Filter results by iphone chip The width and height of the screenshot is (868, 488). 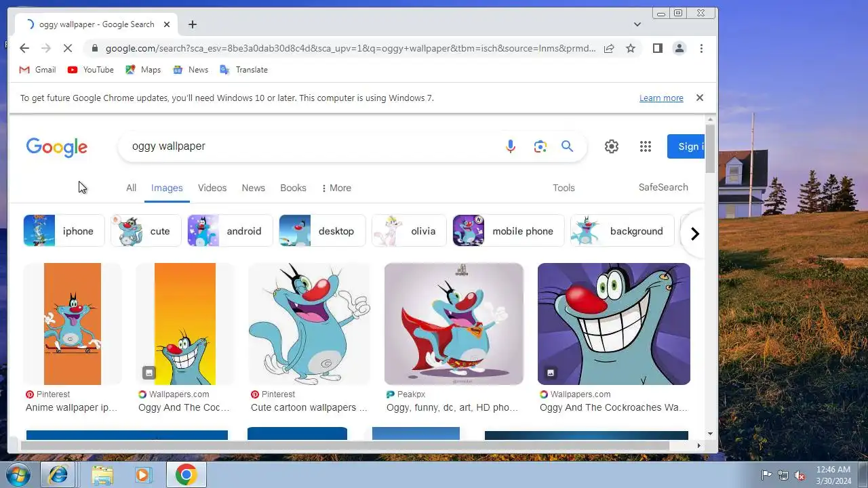point(64,231)
